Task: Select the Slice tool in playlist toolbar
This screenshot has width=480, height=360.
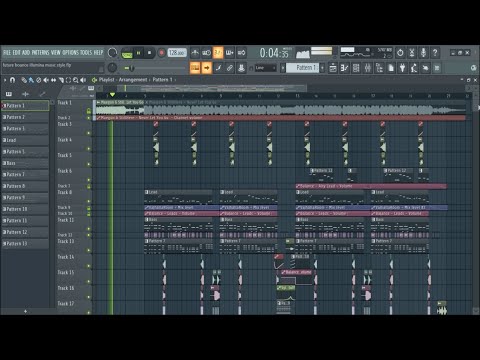Action: coord(61,80)
